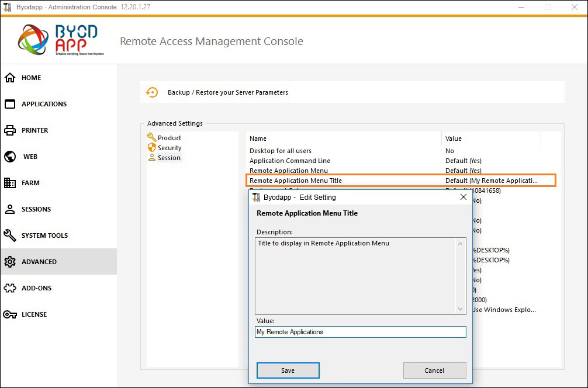588x388 pixels.
Task: Click Default (Yes) value of Application Command Line
Action: [464, 161]
